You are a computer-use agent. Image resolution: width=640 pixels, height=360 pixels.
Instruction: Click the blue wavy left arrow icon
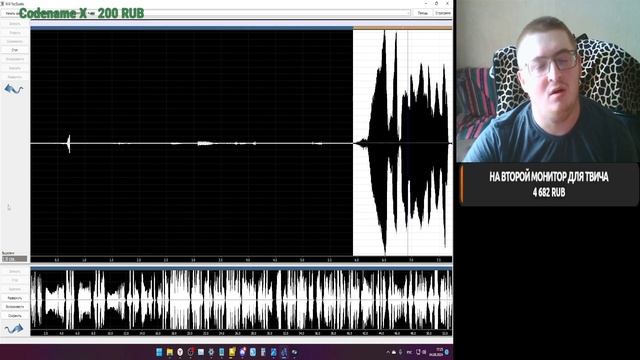click(x=14, y=89)
